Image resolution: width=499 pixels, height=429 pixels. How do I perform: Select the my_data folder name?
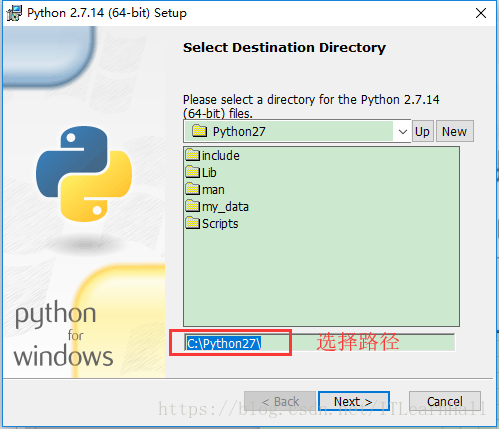click(225, 207)
